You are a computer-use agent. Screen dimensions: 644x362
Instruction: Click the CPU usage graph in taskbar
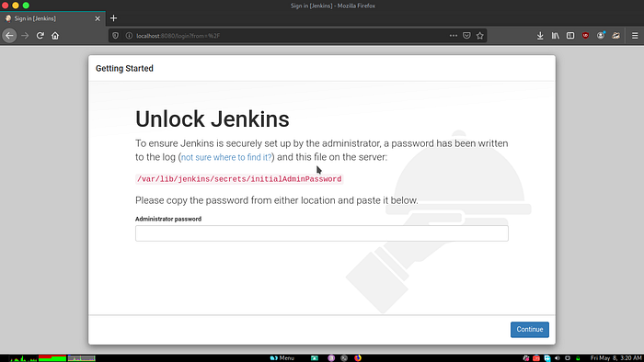point(23,358)
